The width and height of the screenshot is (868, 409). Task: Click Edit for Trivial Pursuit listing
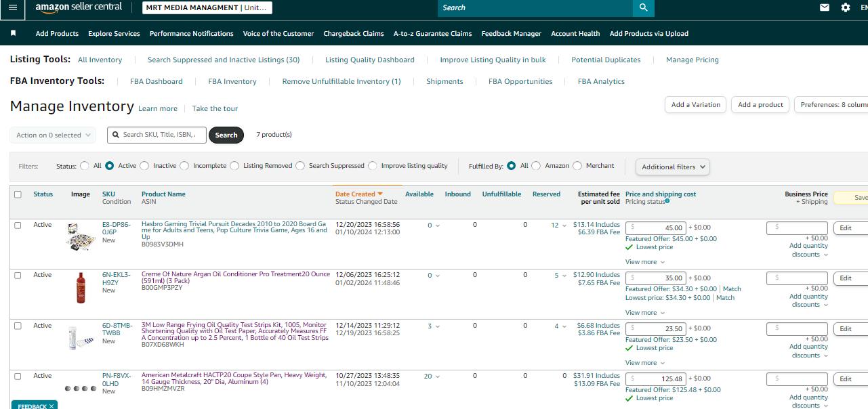pos(850,228)
